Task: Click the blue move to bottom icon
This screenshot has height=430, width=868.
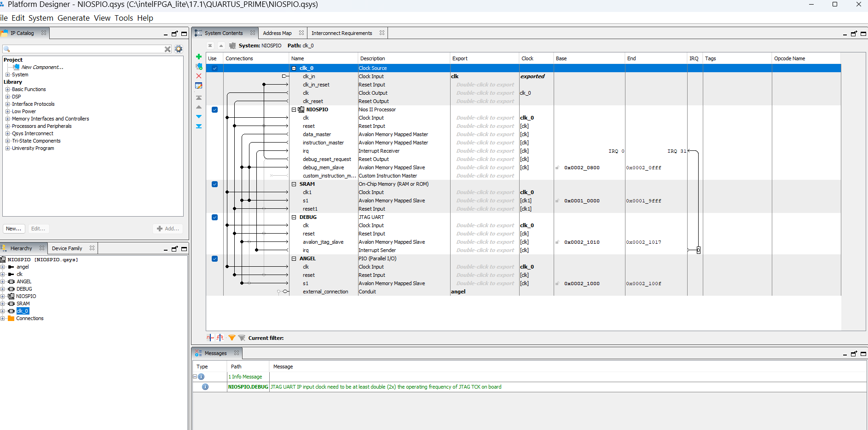Action: tap(199, 126)
